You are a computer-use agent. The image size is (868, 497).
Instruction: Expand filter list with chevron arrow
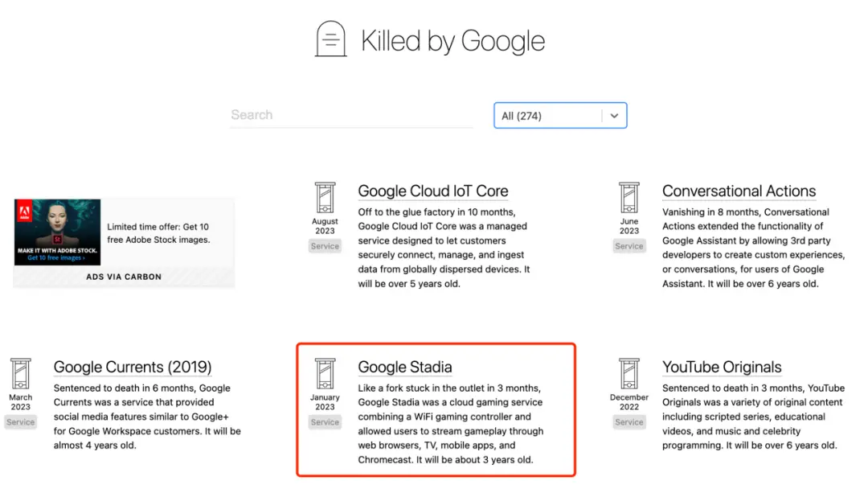click(x=614, y=116)
